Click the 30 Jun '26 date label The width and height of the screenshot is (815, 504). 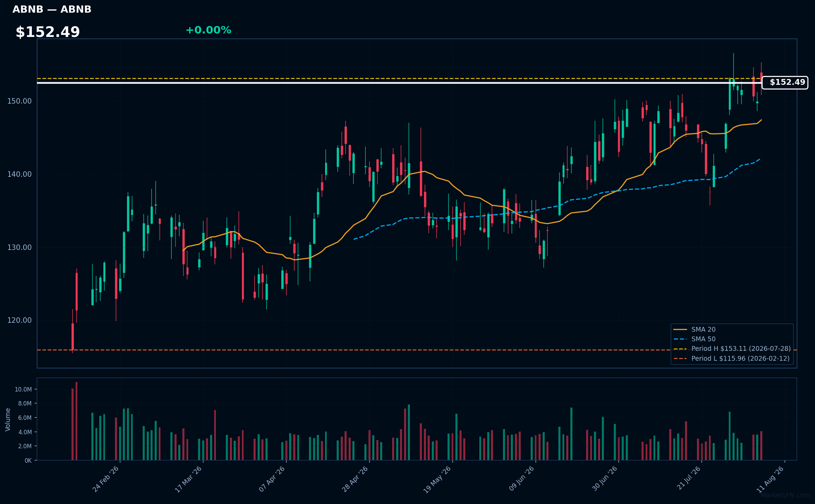click(x=605, y=479)
